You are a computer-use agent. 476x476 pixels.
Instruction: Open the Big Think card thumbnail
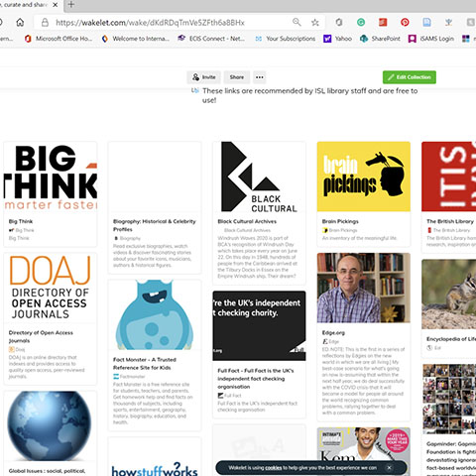51,177
